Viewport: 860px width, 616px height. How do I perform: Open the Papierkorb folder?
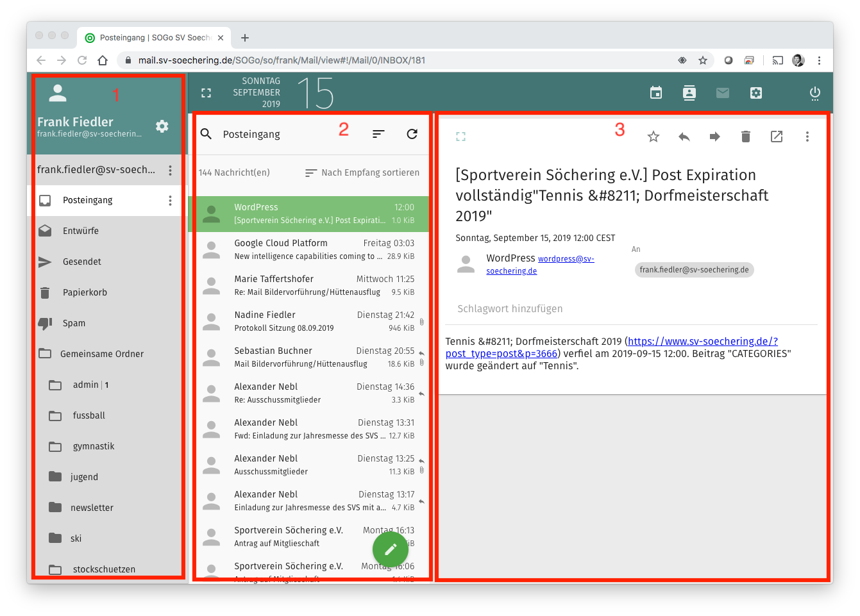click(x=85, y=292)
